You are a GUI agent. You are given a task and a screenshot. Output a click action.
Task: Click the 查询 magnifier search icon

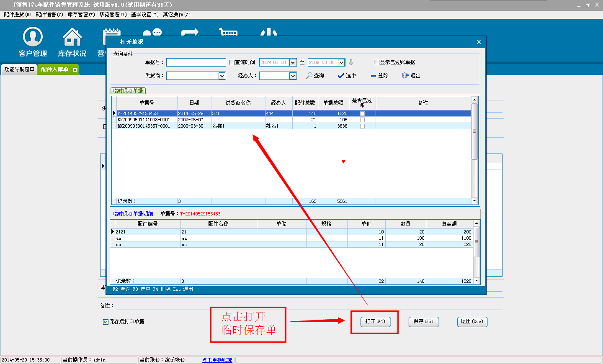coord(309,76)
